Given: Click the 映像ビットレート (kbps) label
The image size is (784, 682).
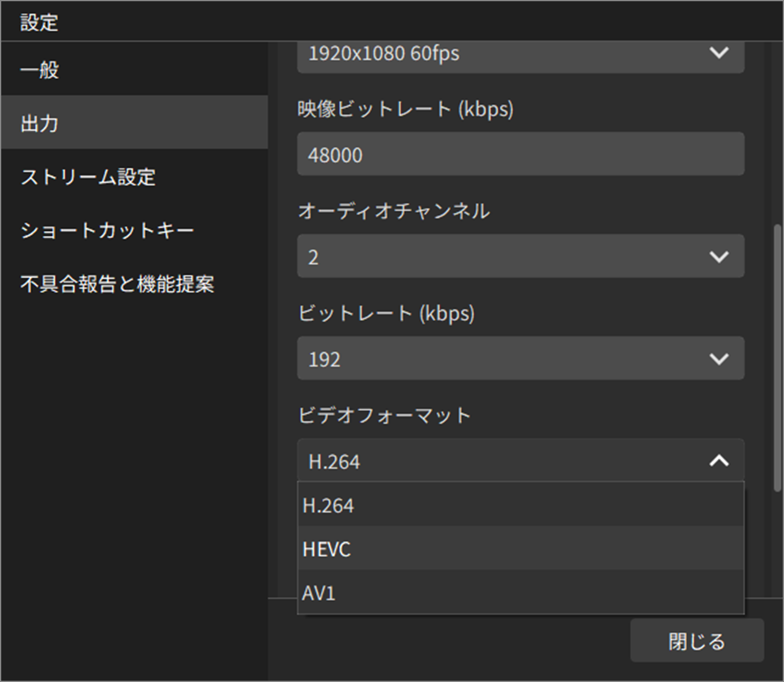Looking at the screenshot, I should [x=405, y=110].
